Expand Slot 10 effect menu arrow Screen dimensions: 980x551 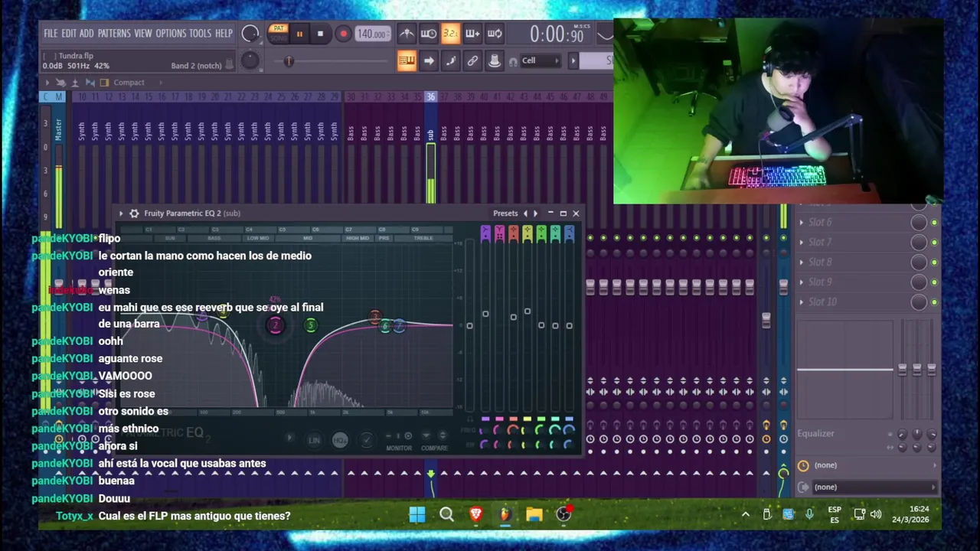[802, 302]
